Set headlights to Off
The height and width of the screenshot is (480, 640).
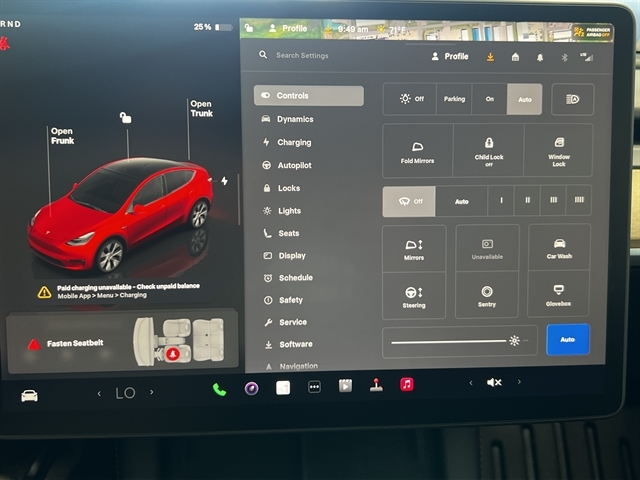point(411,99)
